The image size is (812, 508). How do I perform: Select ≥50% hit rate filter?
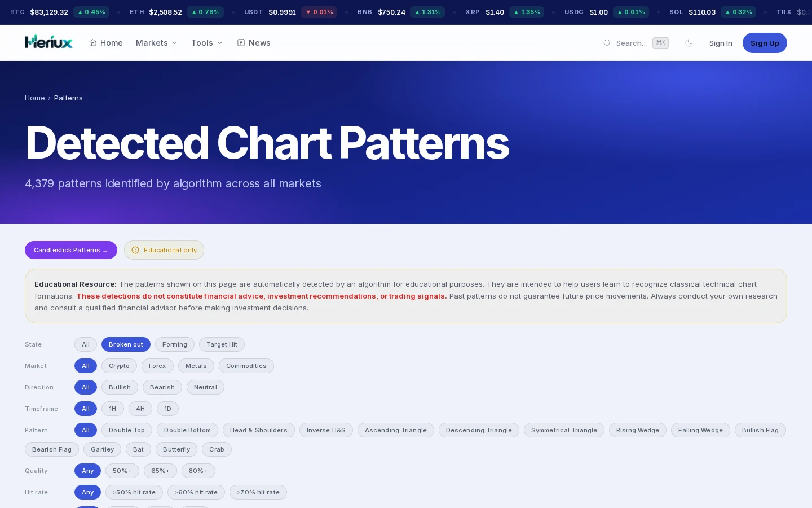134,492
